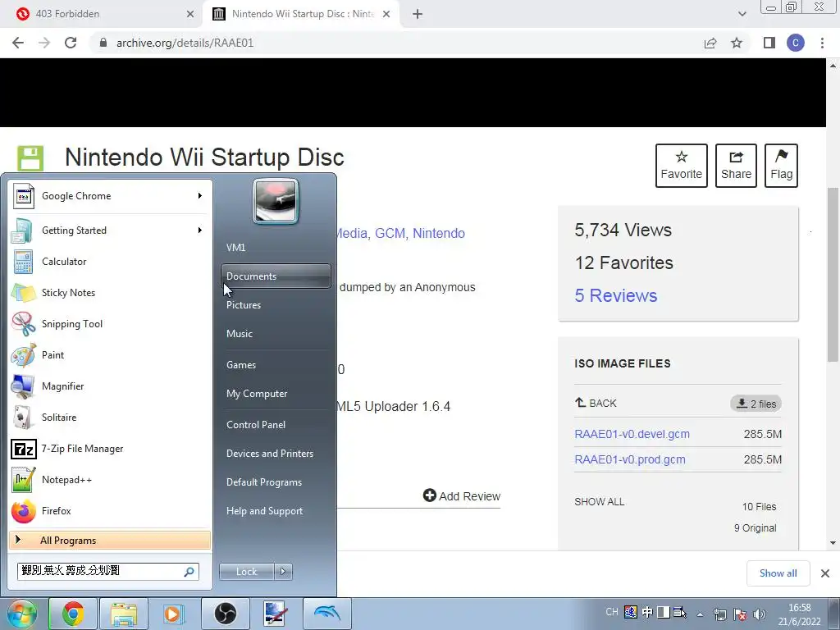Click the Nintendo topic link
Viewport: 840px width, 630px height.
pos(439,234)
